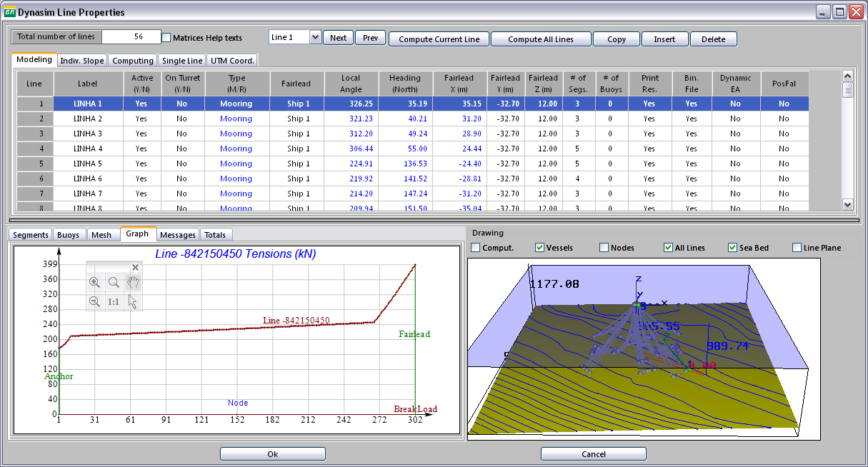868x467 pixels.
Task: Switch to the Indiv. Slope tab
Action: point(82,61)
